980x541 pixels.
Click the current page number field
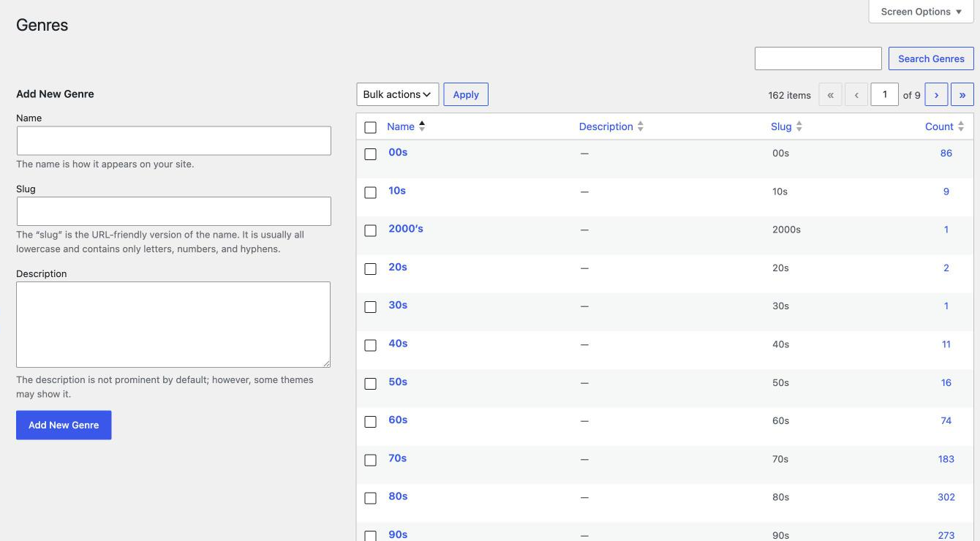[x=885, y=94]
